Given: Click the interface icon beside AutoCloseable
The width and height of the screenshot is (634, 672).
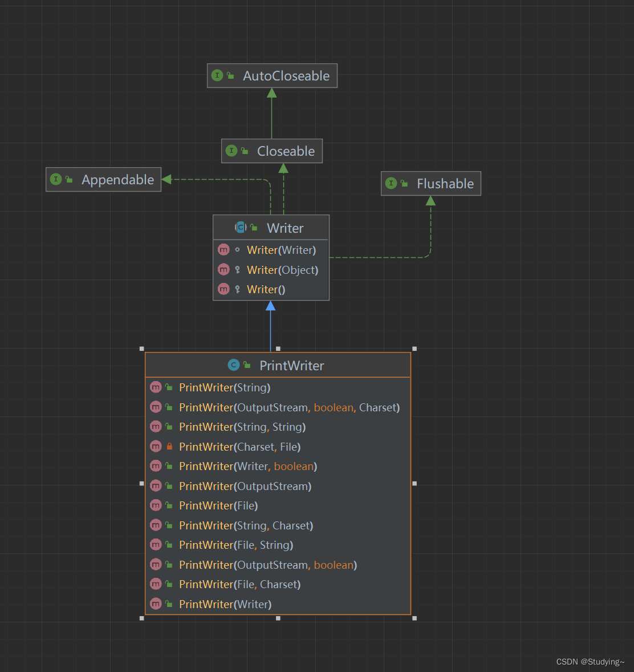Looking at the screenshot, I should tap(217, 75).
